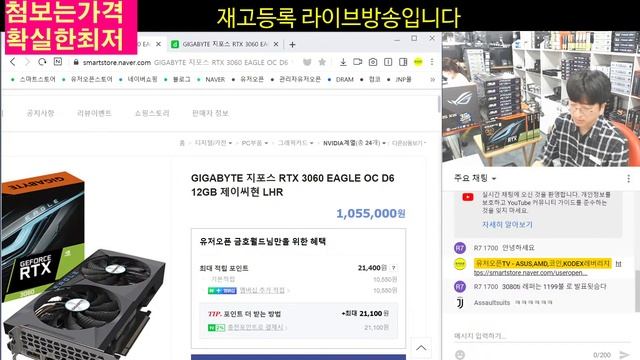
Task: Open the JNP몰 bookmark
Action: tap(403, 79)
